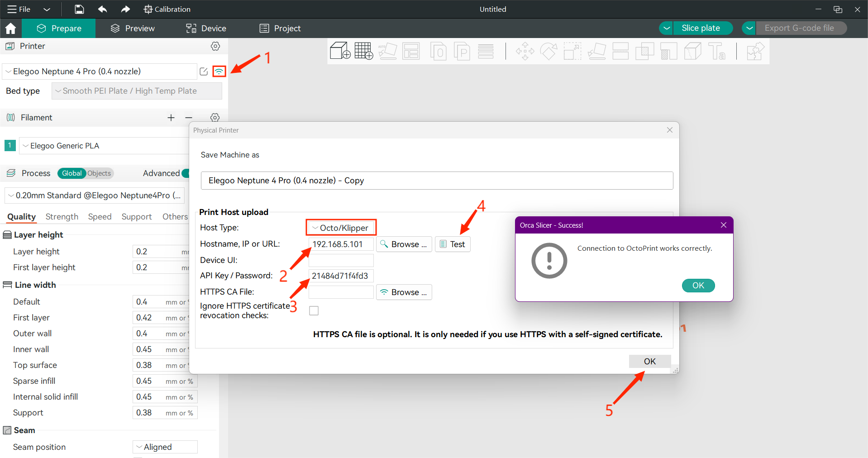The image size is (868, 458).
Task: Click the undo arrow icon
Action: point(102,9)
